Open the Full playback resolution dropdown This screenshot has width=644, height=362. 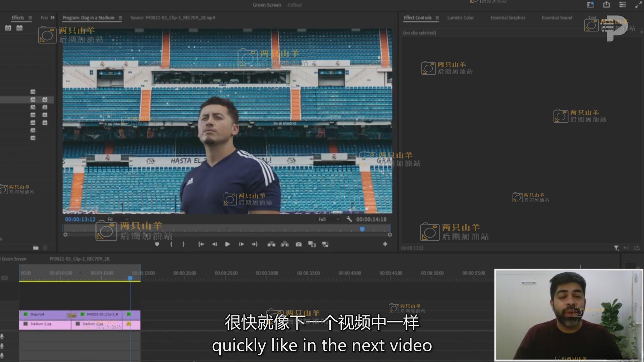(x=329, y=219)
